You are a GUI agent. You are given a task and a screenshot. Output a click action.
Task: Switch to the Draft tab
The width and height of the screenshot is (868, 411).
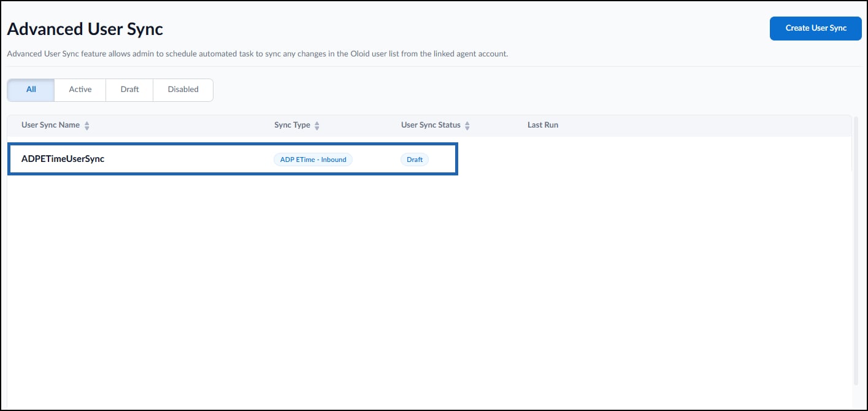point(129,90)
